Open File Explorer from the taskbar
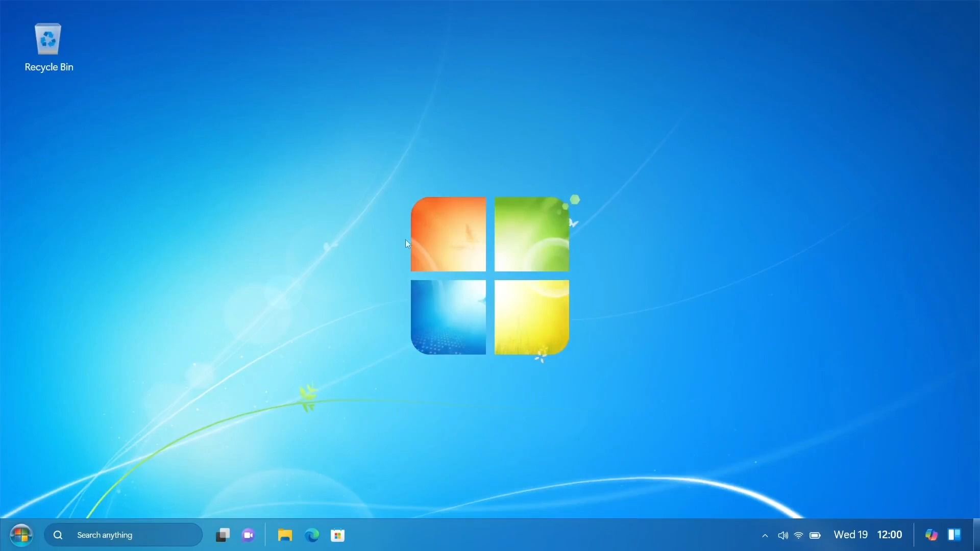Screen dimensions: 980x551 tap(285, 535)
